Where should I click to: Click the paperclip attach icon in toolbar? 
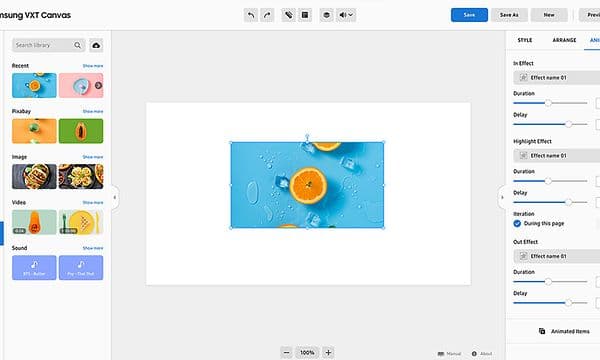[x=289, y=15]
